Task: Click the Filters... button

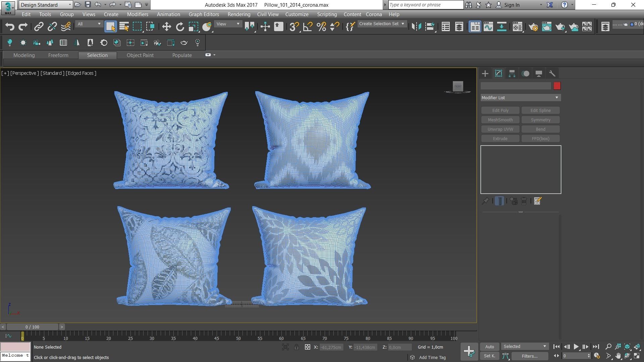Action: (x=530, y=356)
